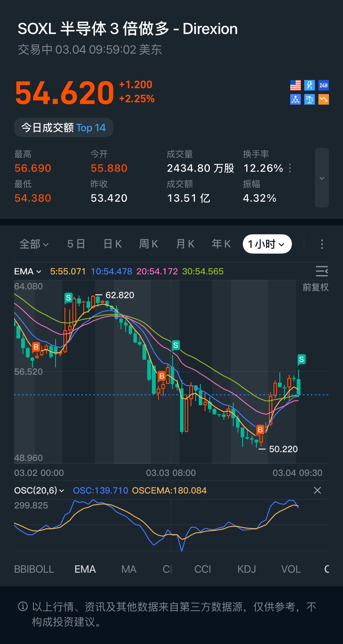Viewport: 343px width, 644px height.
Task: Switch to the 日K chart tab
Action: click(112, 244)
